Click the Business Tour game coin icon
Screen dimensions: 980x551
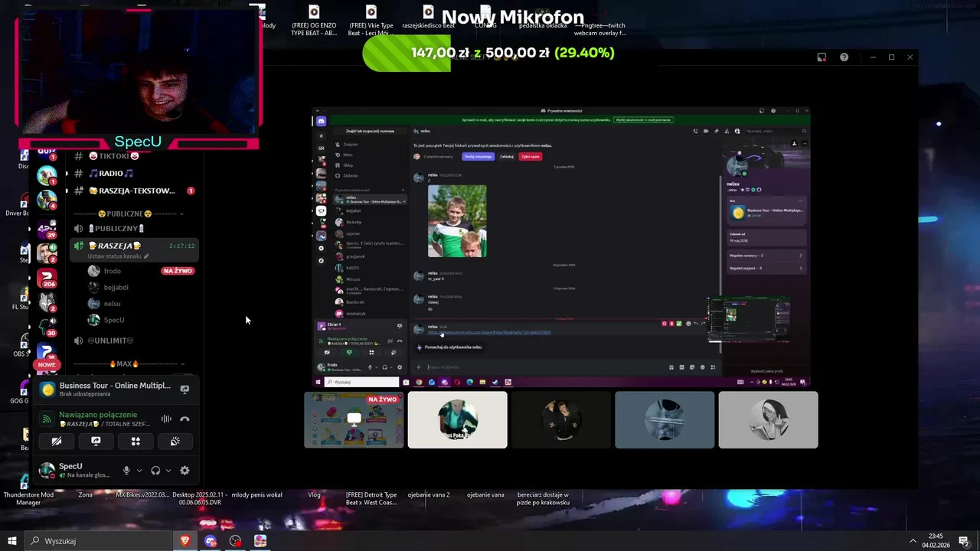(48, 390)
